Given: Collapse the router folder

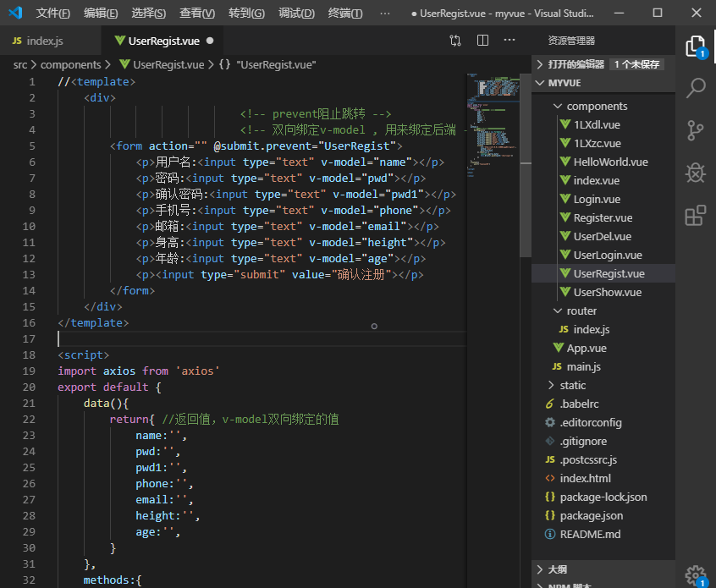Looking at the screenshot, I should pyautogui.click(x=581, y=311).
